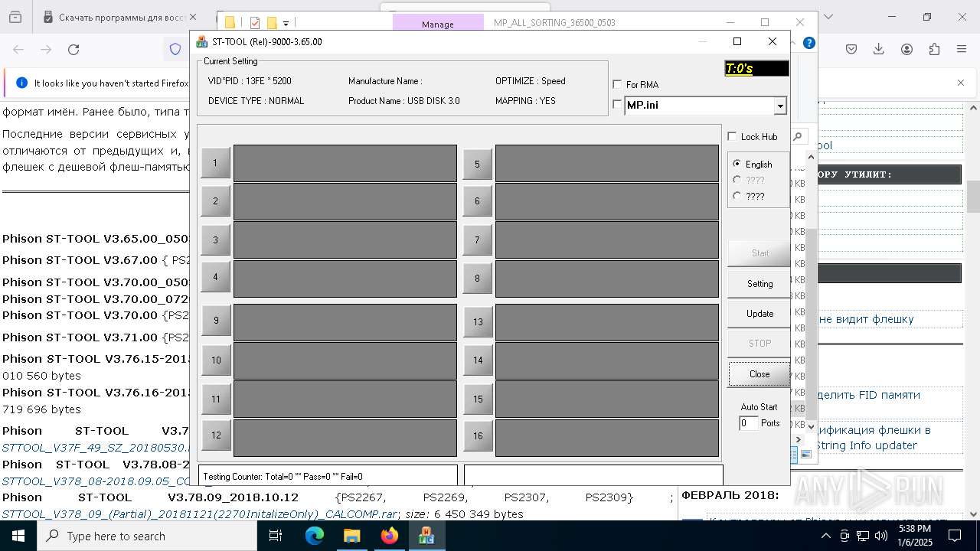Click port 12 button

click(216, 435)
